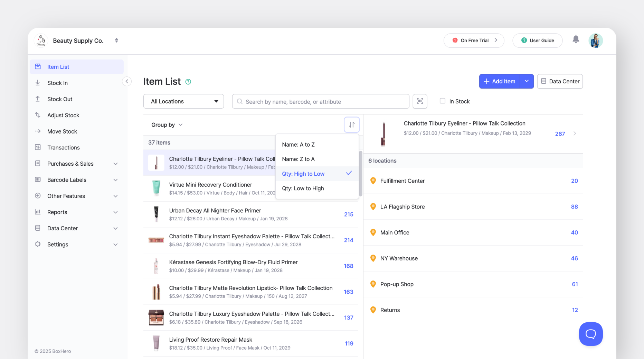Expand the Purchases & Sales section
The height and width of the screenshot is (359, 644).
70,164
